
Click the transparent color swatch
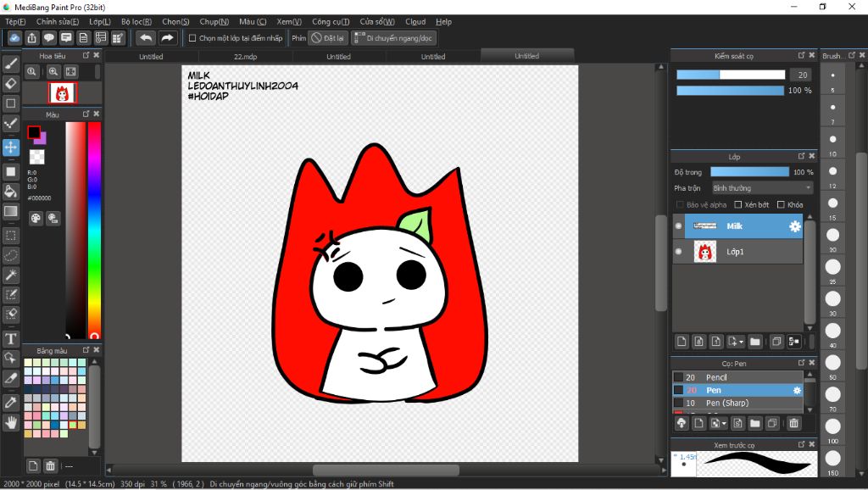coord(36,157)
